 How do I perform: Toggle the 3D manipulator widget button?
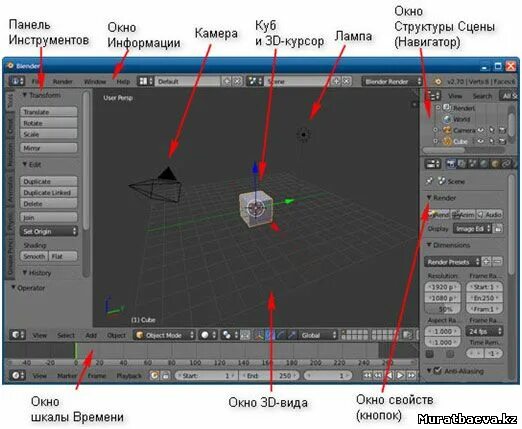pos(259,335)
